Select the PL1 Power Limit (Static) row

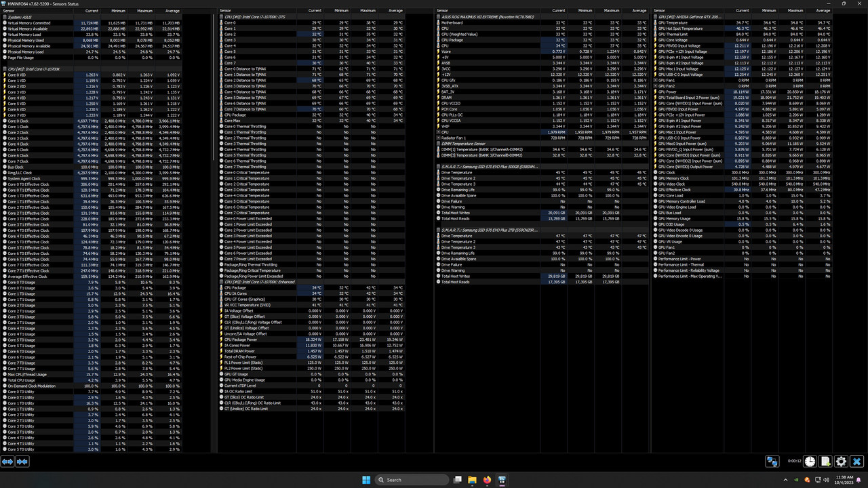[311, 363]
